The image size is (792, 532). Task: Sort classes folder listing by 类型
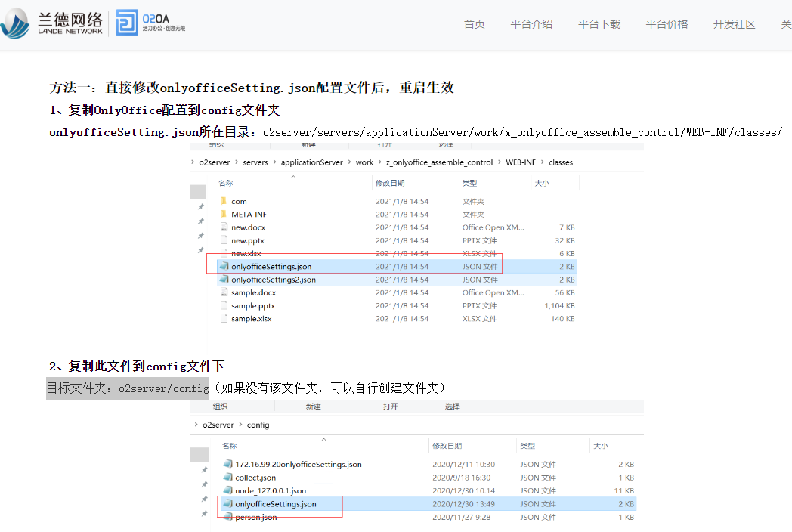click(470, 183)
